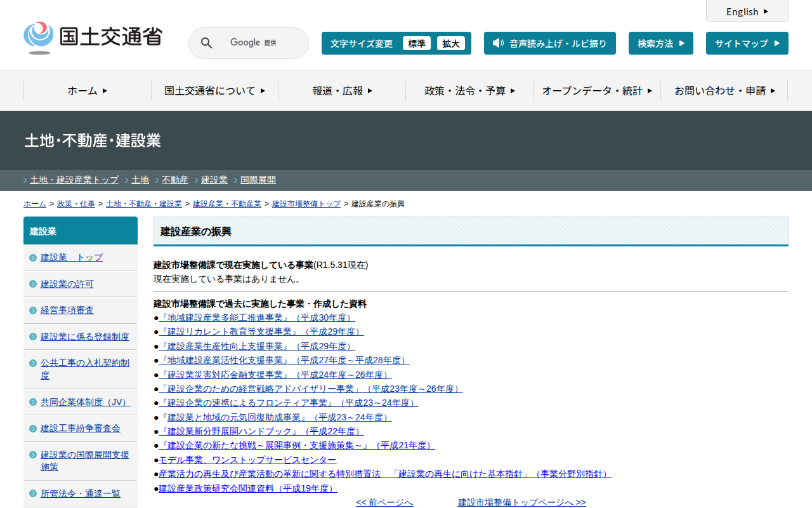
Task: Set text size to 標準
Action: (x=416, y=43)
